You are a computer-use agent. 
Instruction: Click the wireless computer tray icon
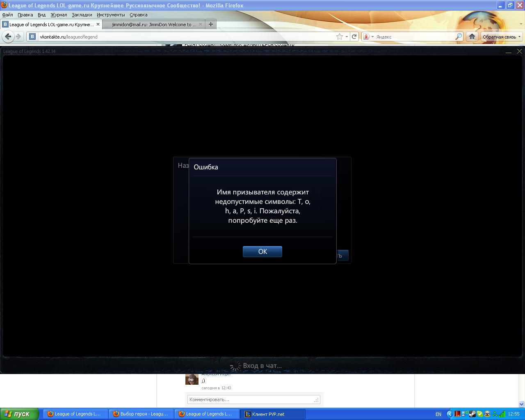[x=465, y=414]
